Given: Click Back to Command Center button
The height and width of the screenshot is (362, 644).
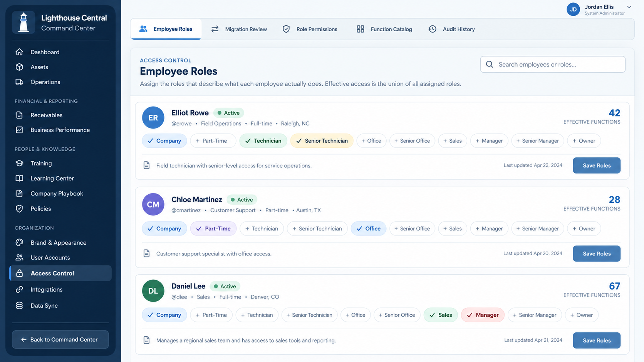Looking at the screenshot, I should (60, 339).
